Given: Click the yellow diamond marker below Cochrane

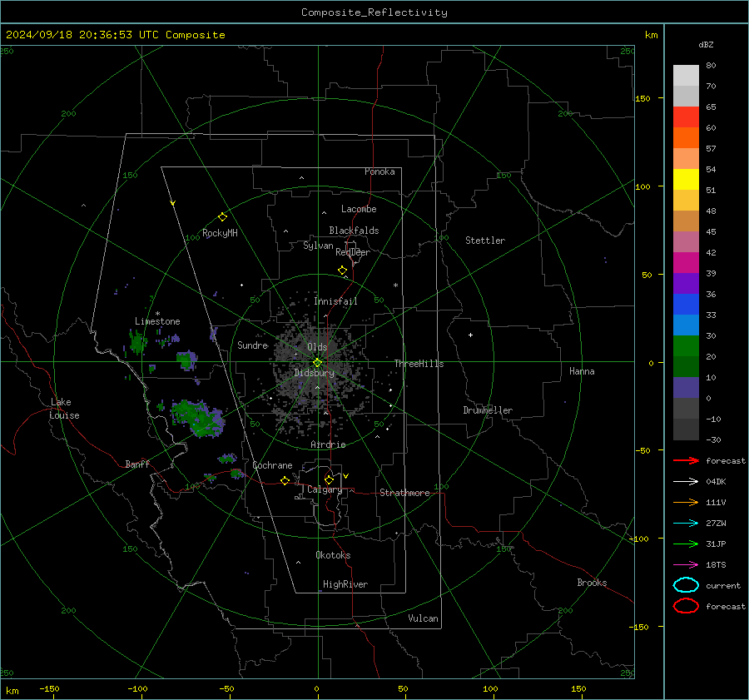Looking at the screenshot, I should (285, 481).
